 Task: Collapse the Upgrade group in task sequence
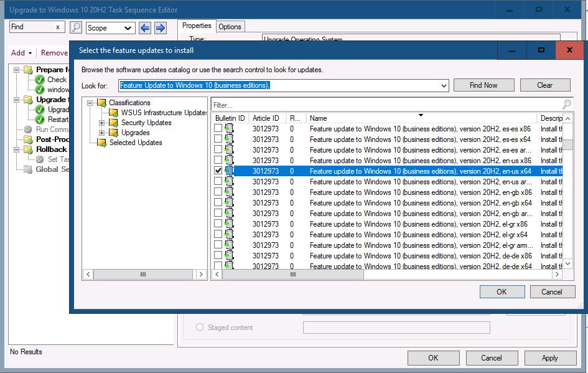[17, 100]
